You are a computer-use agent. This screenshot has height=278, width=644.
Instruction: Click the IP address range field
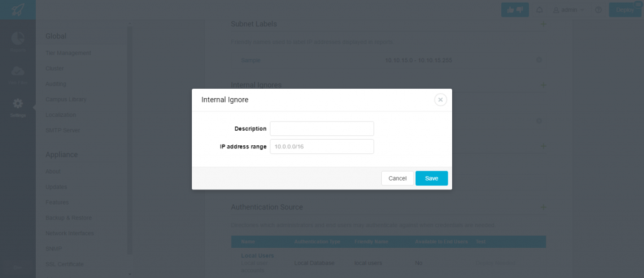[321, 147]
